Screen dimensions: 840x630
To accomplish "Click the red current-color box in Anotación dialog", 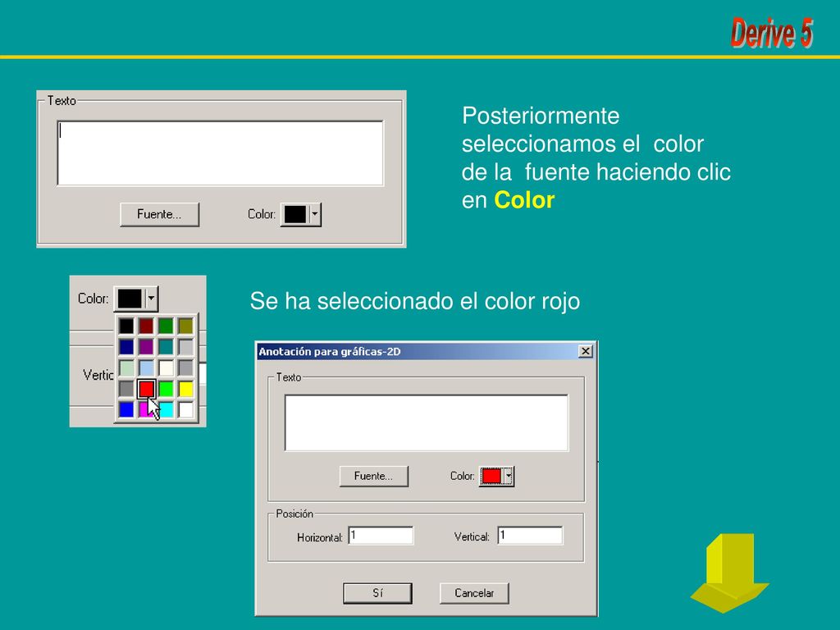I will (x=492, y=476).
